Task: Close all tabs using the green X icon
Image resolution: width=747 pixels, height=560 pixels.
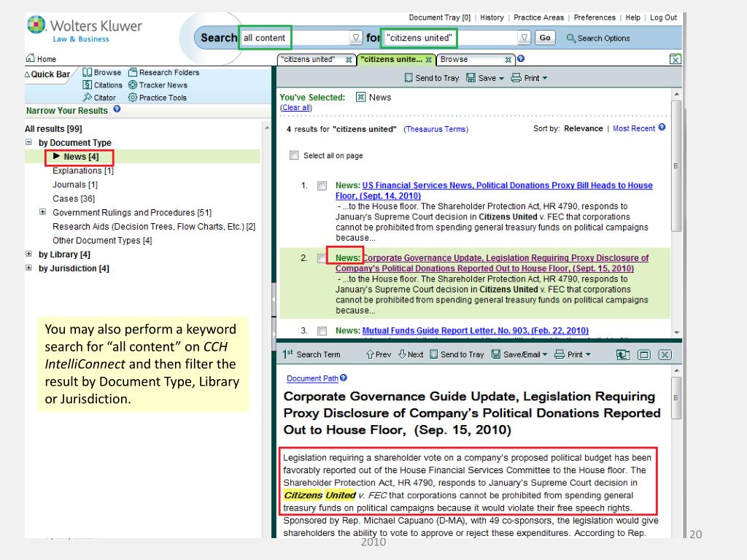Action: (x=675, y=59)
